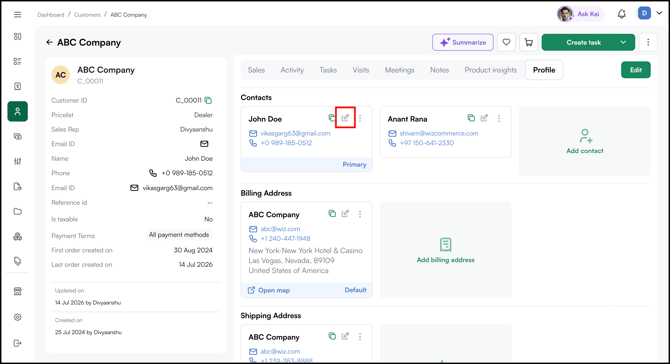Edit the John Doe contact pencil icon
This screenshot has width=670, height=364.
(x=345, y=117)
